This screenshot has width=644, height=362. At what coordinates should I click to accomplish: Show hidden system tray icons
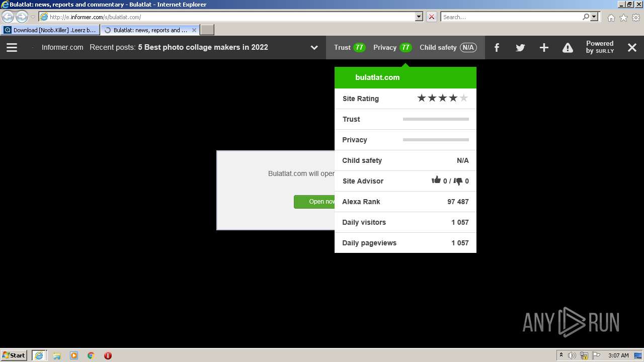(561, 355)
